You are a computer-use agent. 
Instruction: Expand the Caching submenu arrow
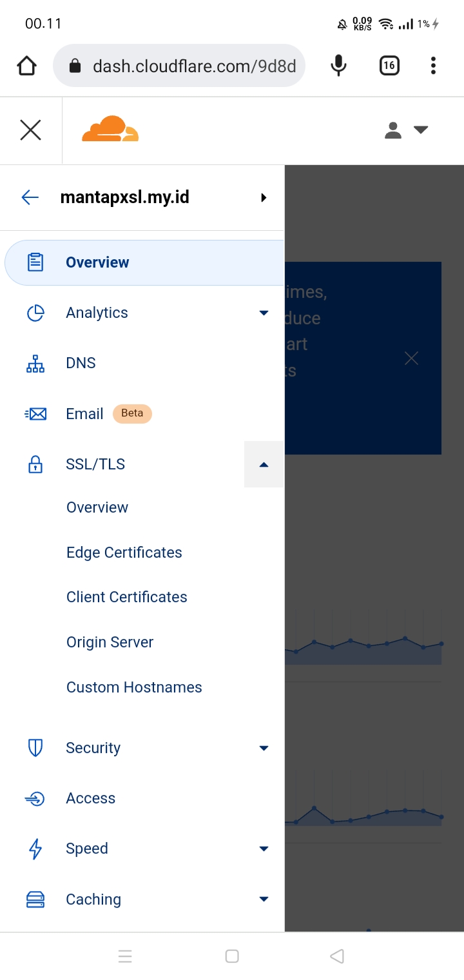[x=264, y=899]
